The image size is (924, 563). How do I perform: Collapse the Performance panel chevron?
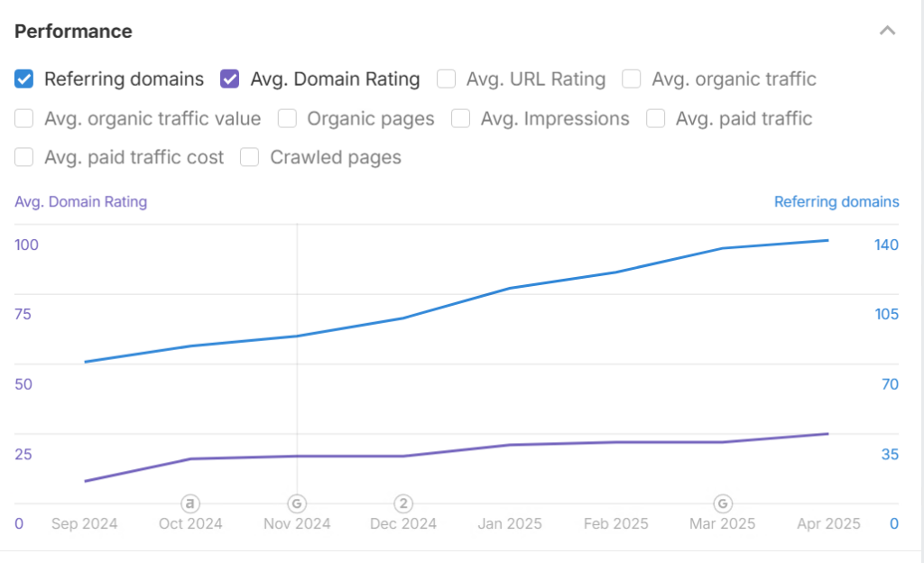tap(887, 31)
